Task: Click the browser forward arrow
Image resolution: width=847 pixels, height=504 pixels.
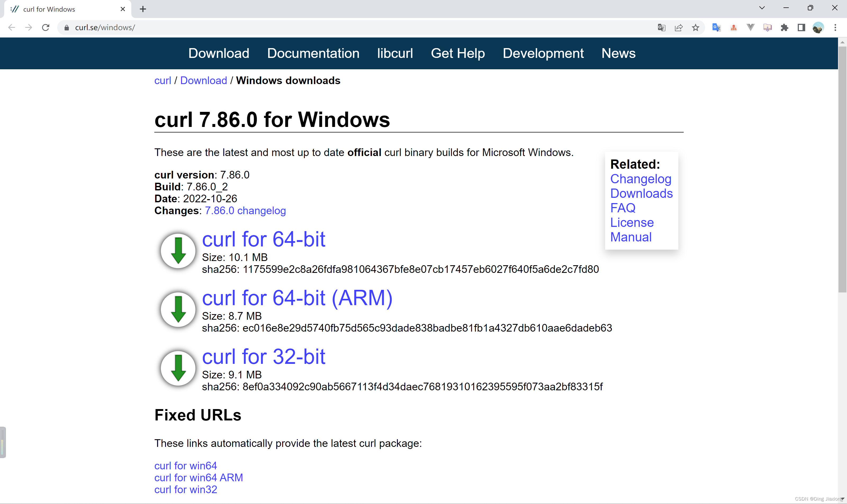Action: [x=29, y=28]
